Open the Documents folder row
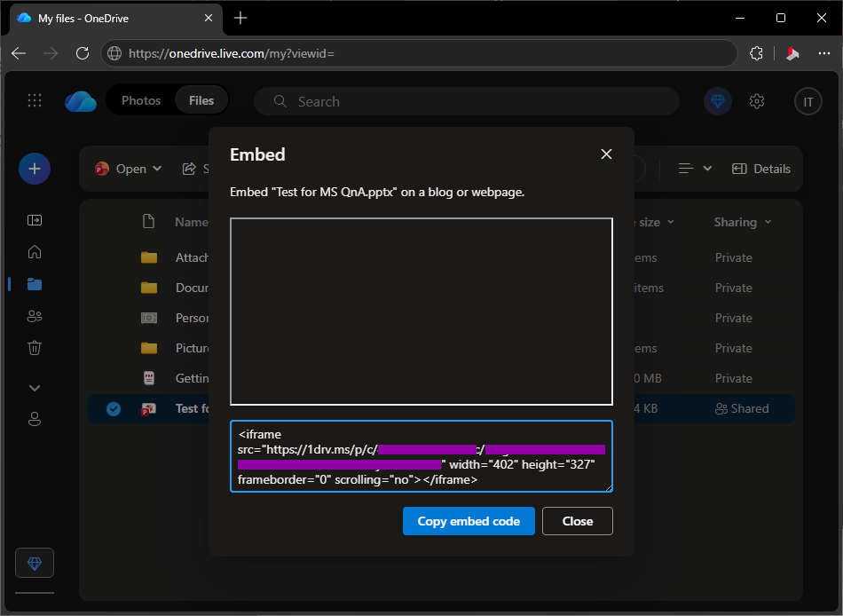This screenshot has height=616, width=843. [441, 288]
